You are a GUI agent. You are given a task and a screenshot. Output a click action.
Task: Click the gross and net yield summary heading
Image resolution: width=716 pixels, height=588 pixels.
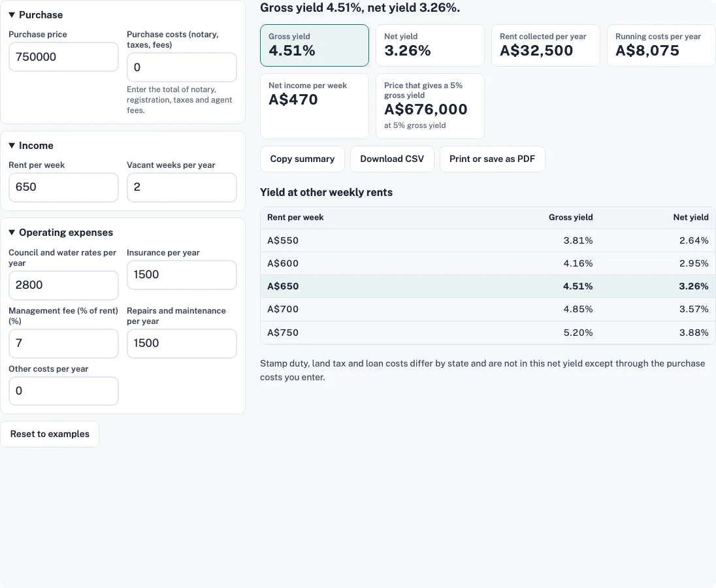point(360,8)
